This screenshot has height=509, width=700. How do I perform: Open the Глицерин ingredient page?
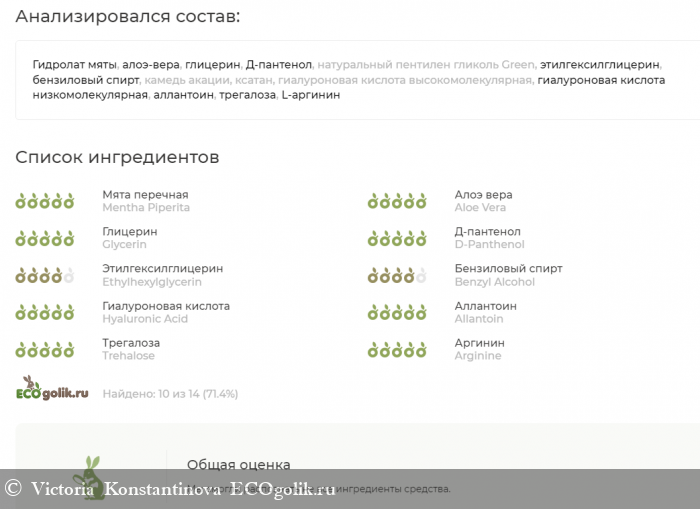[129, 232]
